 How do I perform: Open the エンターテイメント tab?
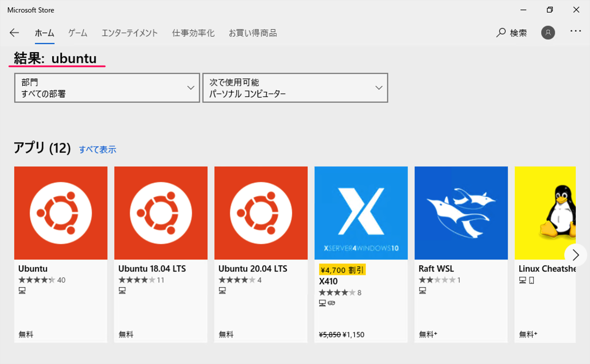(x=130, y=33)
